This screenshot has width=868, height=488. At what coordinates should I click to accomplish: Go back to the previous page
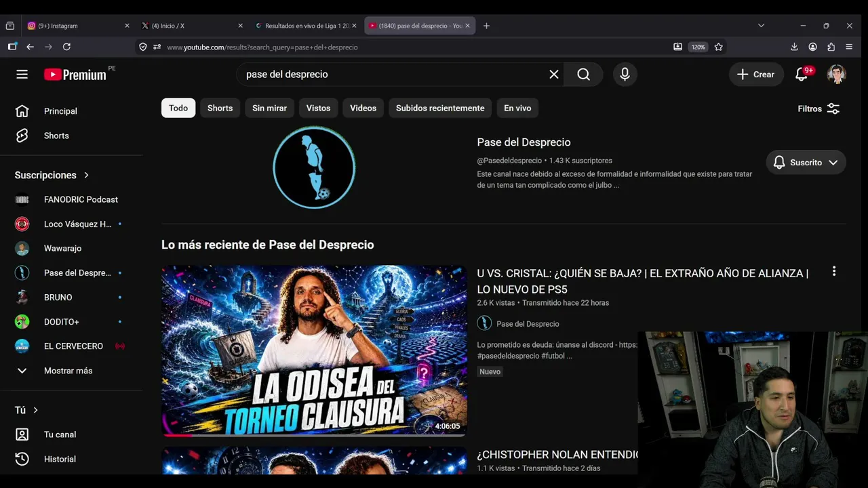coord(30,47)
